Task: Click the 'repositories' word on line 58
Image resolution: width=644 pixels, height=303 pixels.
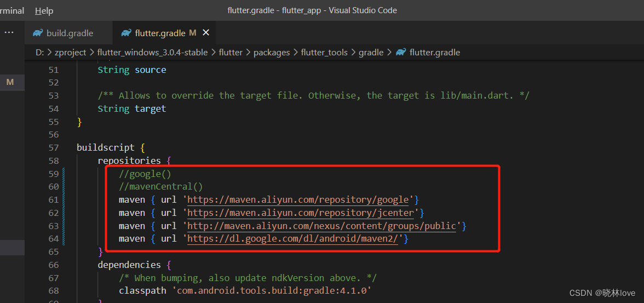Action: click(x=129, y=161)
